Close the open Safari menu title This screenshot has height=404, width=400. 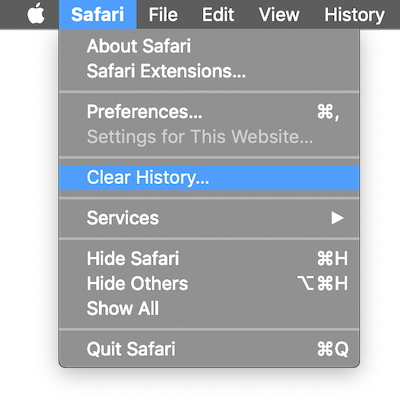pyautogui.click(x=98, y=14)
